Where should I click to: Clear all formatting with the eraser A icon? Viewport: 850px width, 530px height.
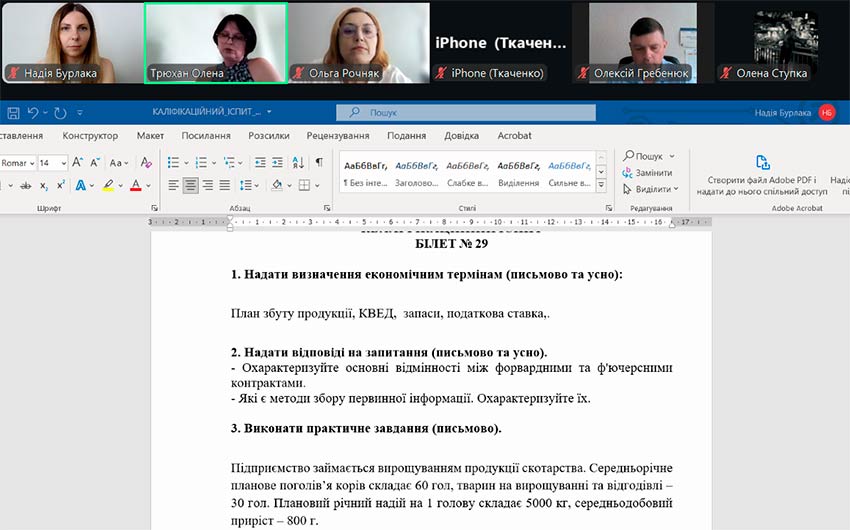(x=146, y=162)
